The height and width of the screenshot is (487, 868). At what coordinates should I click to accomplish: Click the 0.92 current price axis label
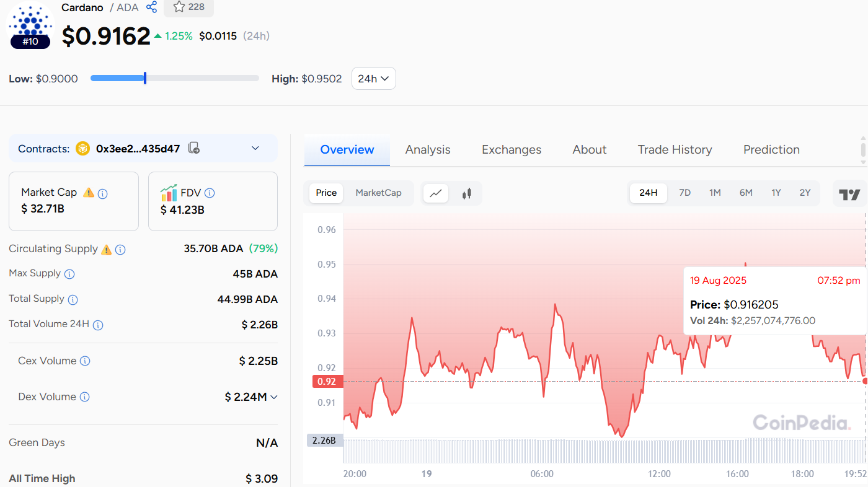coord(327,382)
